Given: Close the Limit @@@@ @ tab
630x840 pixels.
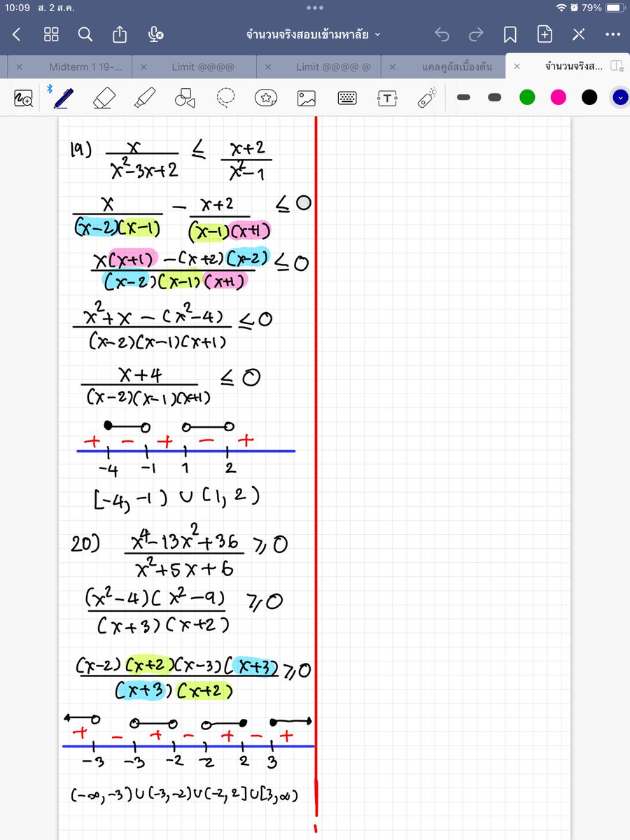Looking at the screenshot, I should coord(268,66).
